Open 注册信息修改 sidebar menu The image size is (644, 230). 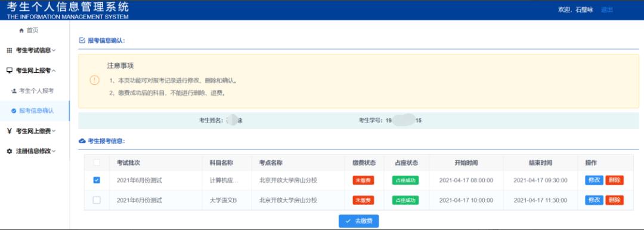click(x=33, y=151)
